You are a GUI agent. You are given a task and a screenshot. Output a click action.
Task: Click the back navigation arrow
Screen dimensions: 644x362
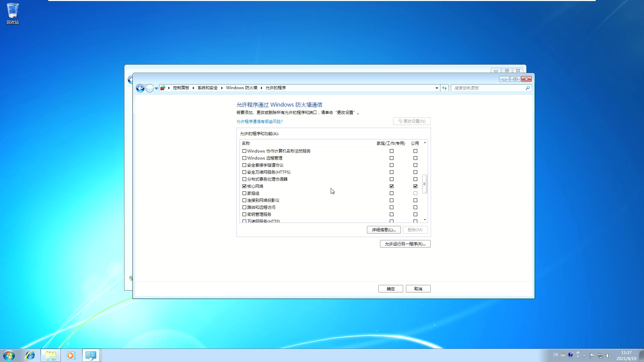coord(140,88)
